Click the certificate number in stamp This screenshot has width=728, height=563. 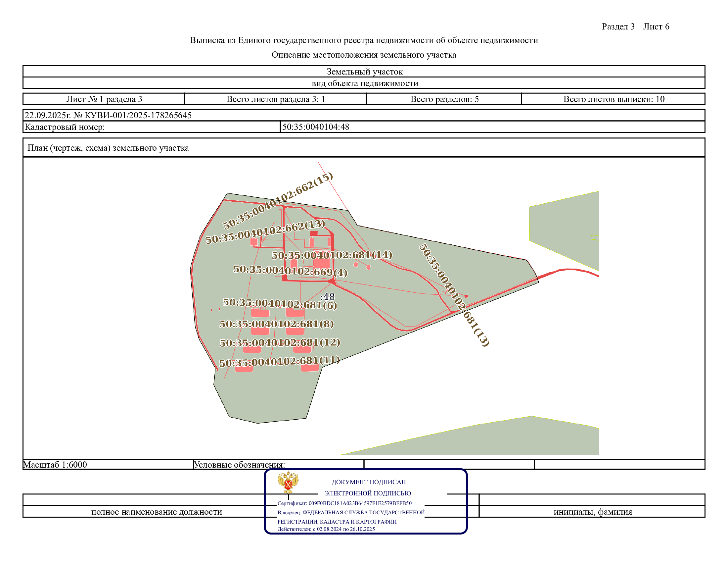coord(360,503)
